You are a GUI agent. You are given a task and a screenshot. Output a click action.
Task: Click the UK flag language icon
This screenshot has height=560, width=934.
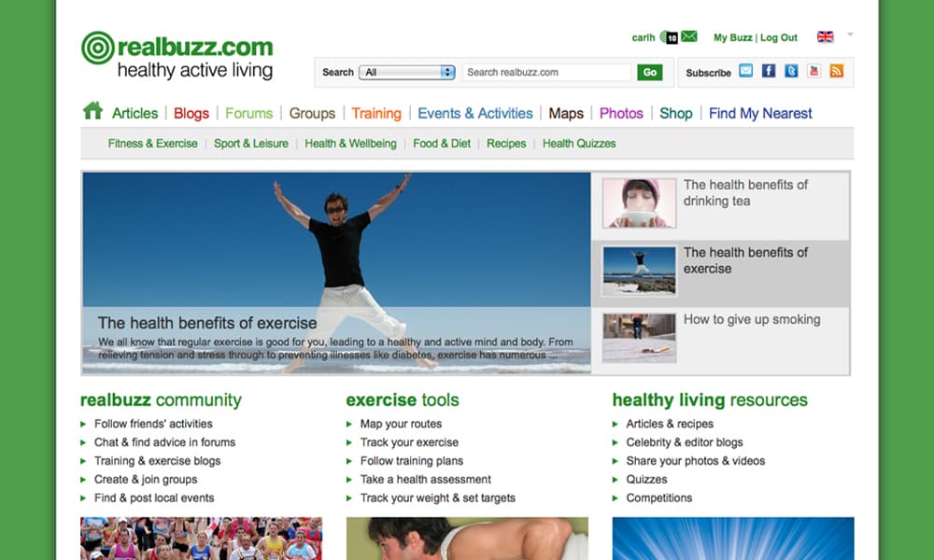point(825,37)
